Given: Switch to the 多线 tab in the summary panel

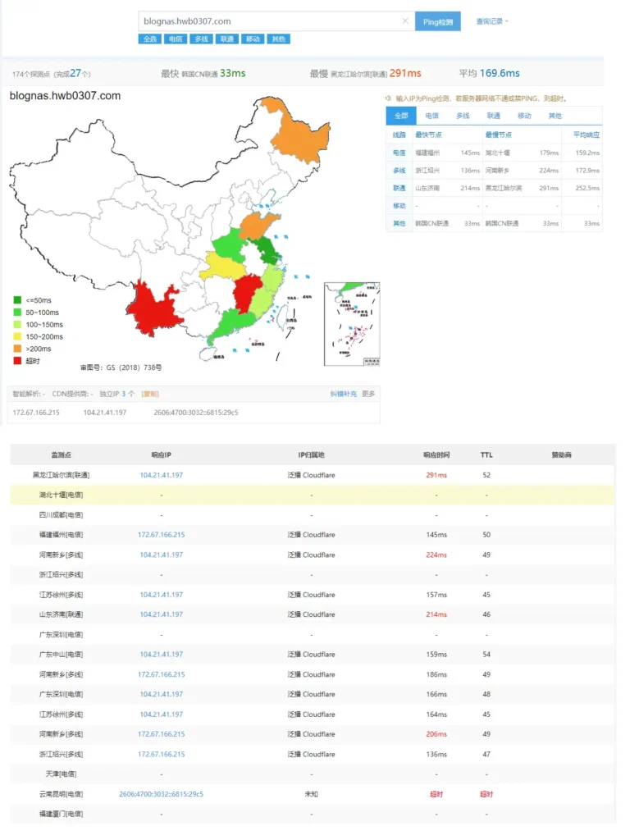Looking at the screenshot, I should coord(463,116).
